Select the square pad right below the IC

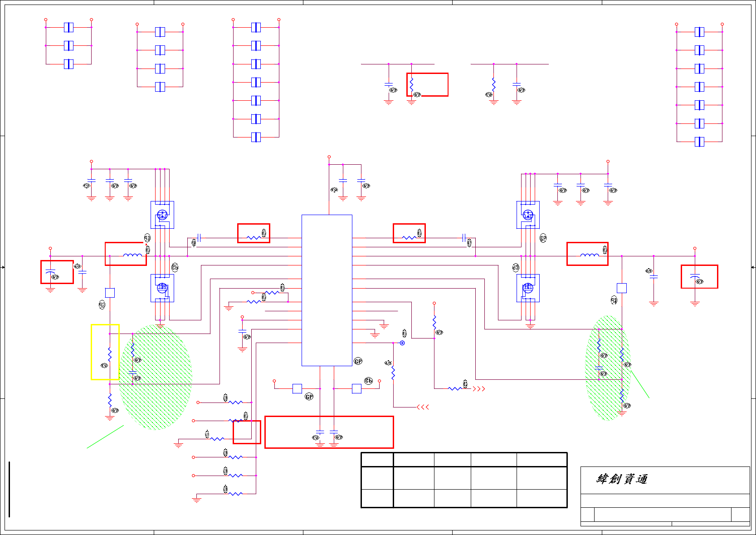pyautogui.click(x=357, y=389)
